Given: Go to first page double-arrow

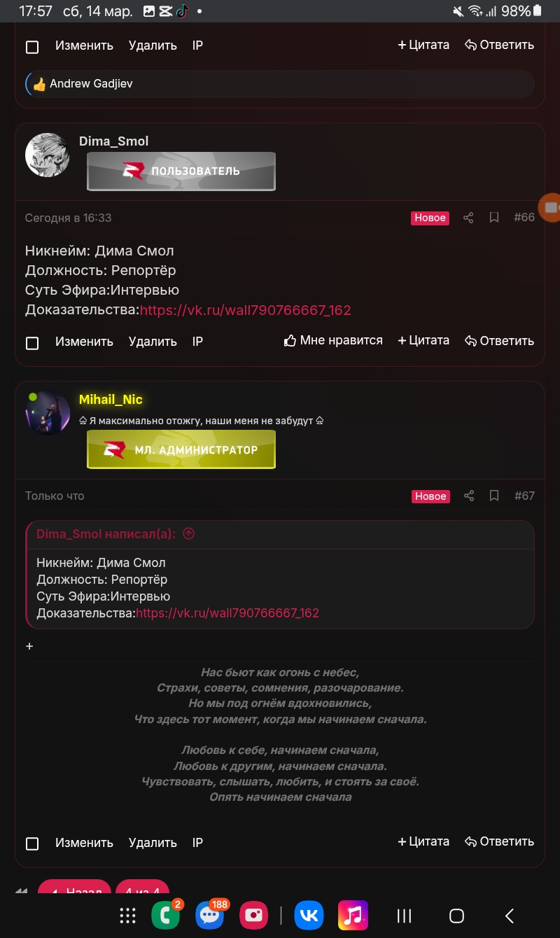Looking at the screenshot, I should 21,891.
